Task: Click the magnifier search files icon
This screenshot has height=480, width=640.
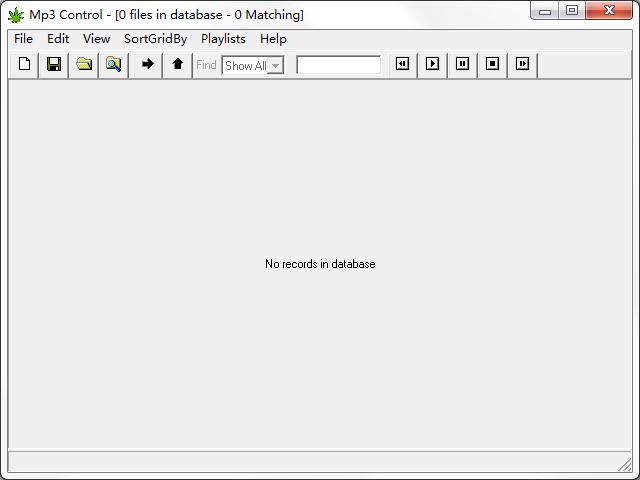Action: pyautogui.click(x=113, y=64)
